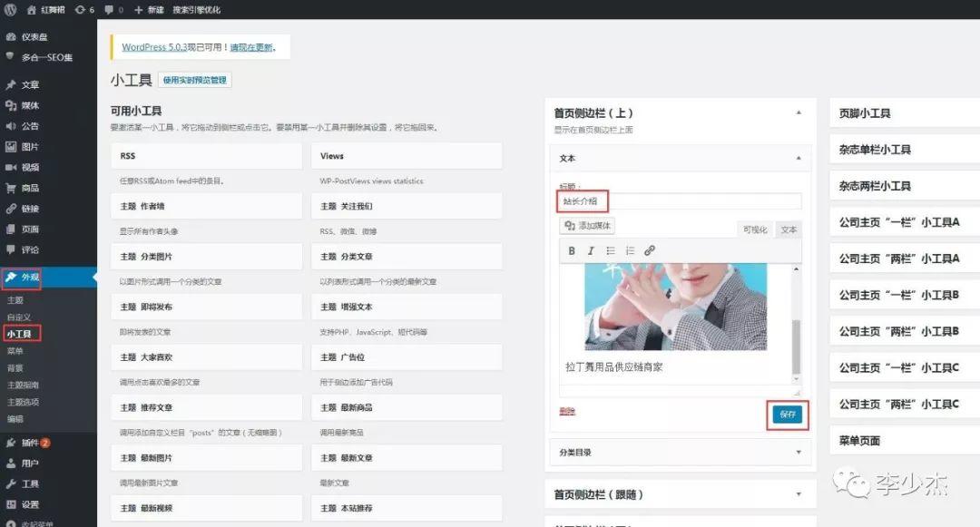Viewport: 980px width, 527px height.
Task: Open 商品 cart icon in sidebar
Action: [x=11, y=188]
